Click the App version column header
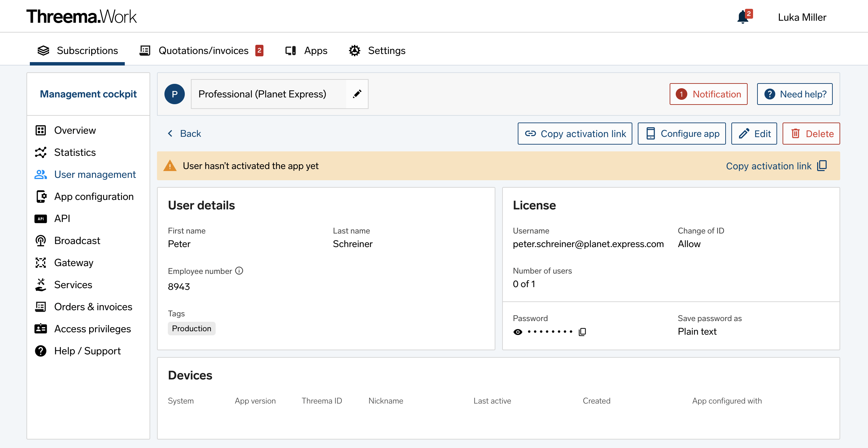The image size is (868, 448). pos(255,401)
